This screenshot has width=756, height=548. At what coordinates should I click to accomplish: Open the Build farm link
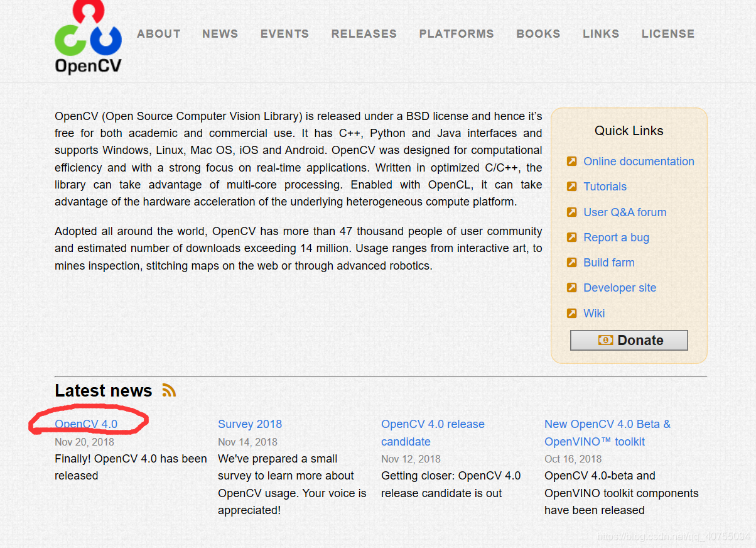point(609,263)
